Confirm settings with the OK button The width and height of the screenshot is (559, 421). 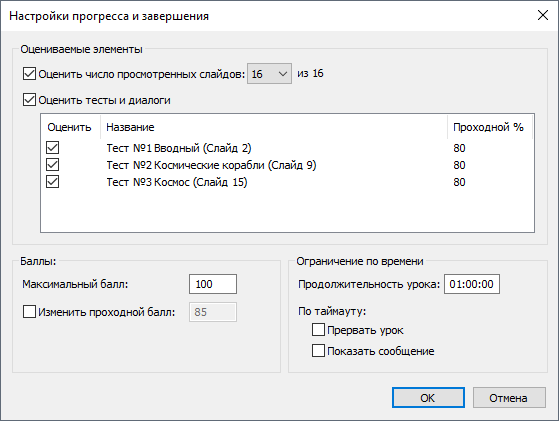pos(428,397)
